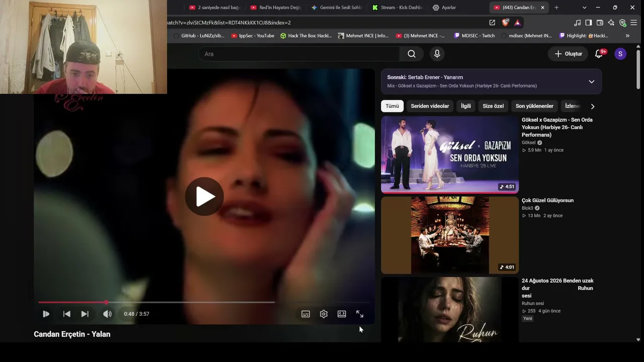Expand the Sonraki playlist panel

591,81
